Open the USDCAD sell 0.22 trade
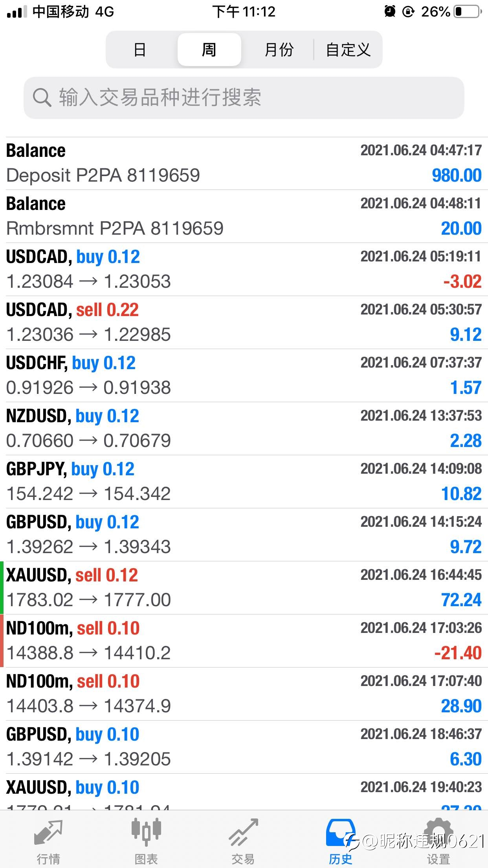 (x=244, y=323)
